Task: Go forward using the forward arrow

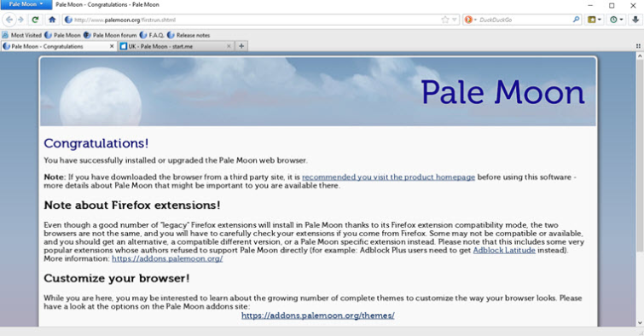Action: [x=21, y=20]
